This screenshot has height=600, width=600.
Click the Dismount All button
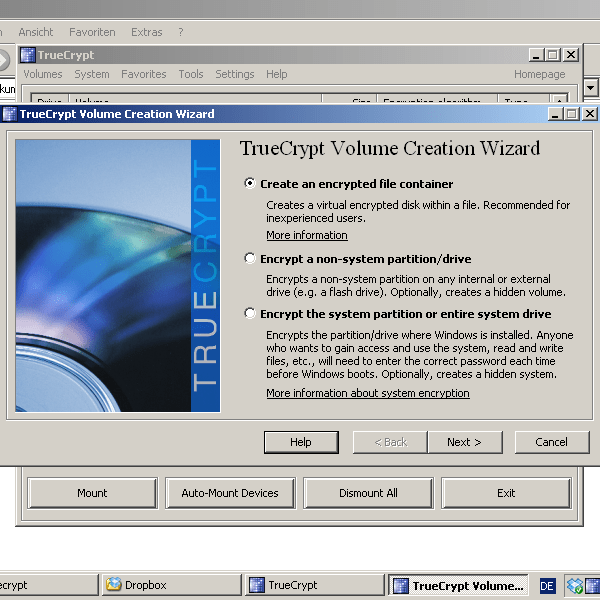[x=368, y=493]
